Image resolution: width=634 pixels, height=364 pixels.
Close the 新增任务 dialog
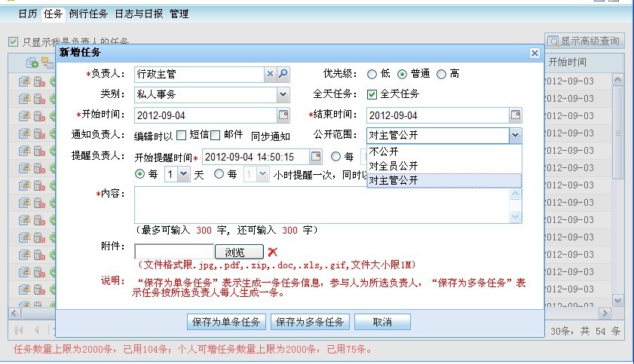point(534,53)
